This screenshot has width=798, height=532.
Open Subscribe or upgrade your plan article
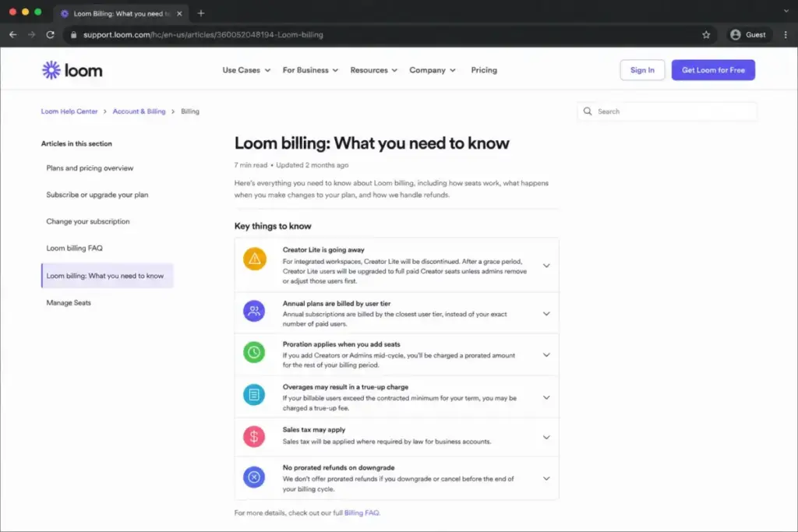(x=97, y=195)
